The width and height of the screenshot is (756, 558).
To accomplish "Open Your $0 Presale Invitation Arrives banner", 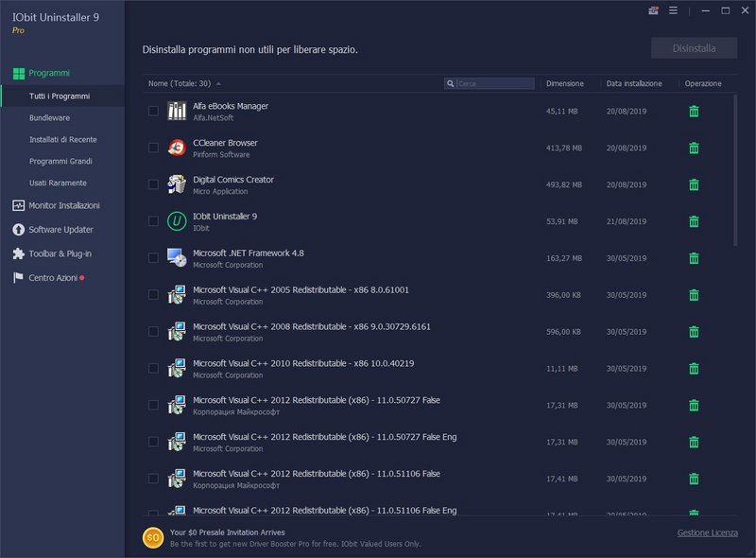I will (x=227, y=532).
